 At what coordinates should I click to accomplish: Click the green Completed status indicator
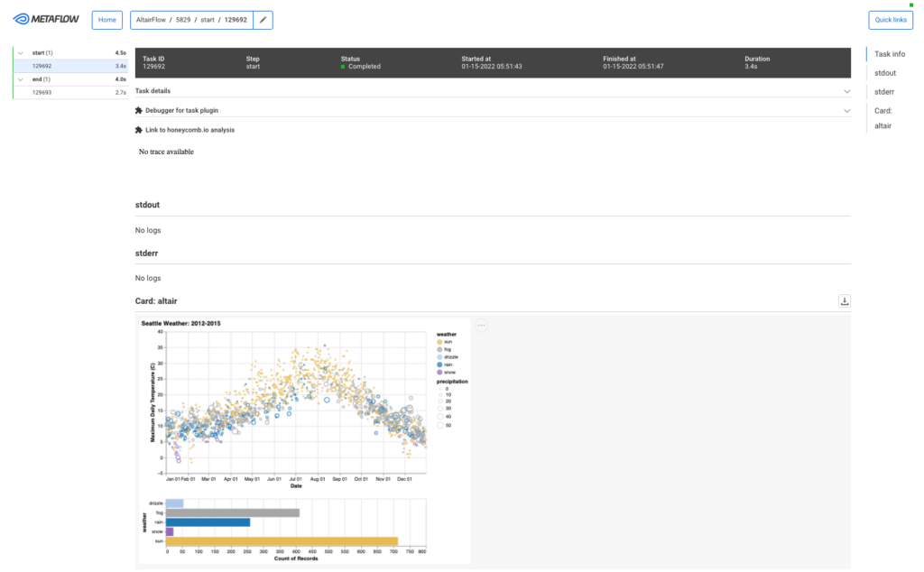pos(343,67)
